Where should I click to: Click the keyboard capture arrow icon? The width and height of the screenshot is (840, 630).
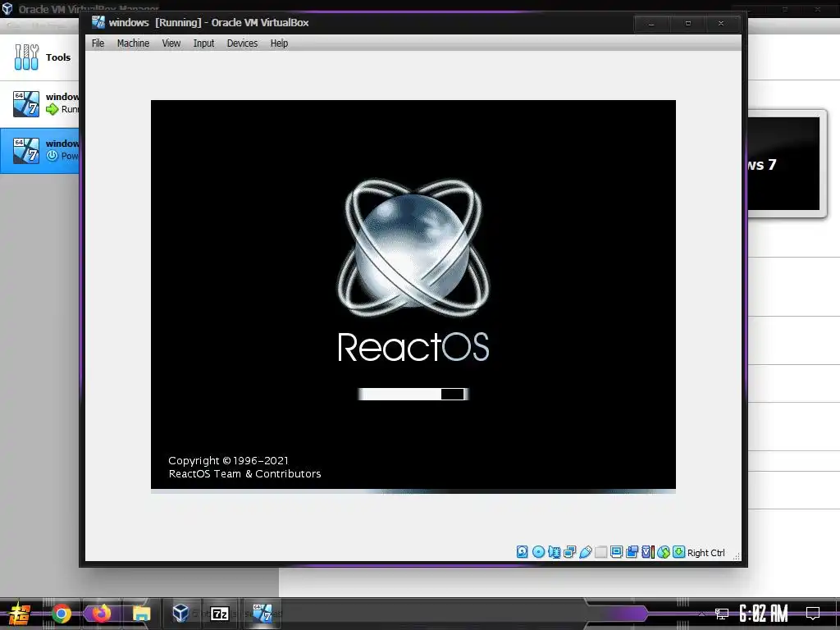[x=678, y=552]
